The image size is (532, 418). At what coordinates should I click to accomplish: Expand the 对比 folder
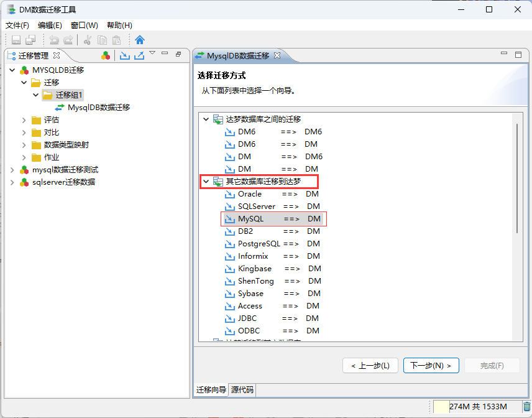click(x=24, y=132)
